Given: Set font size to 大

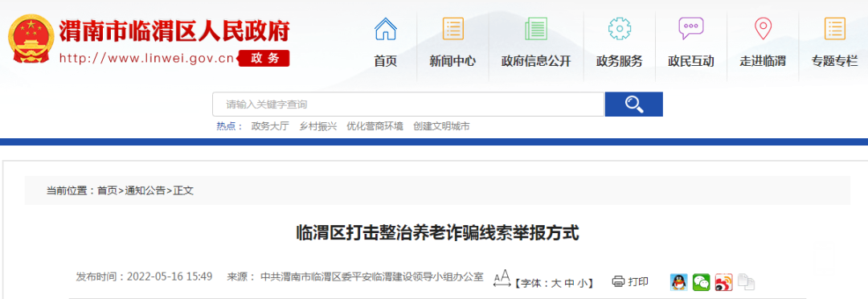Looking at the screenshot, I should coord(555,283).
